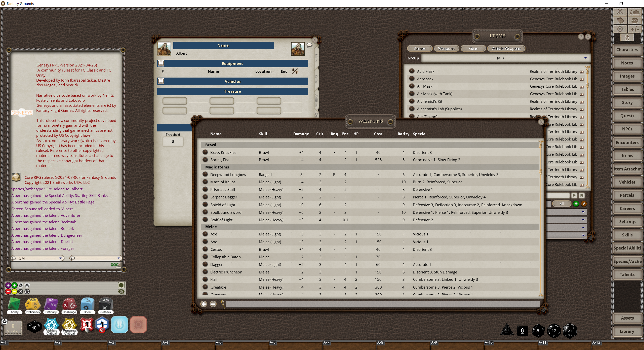This screenshot has width=644, height=350.
Task: Click the d20 die at bottom right
Action: tap(570, 331)
